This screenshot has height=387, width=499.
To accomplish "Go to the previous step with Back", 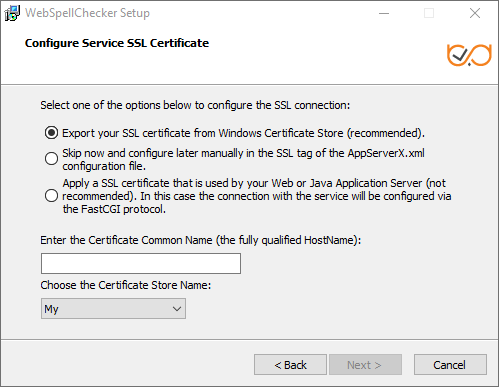I will coord(290,365).
